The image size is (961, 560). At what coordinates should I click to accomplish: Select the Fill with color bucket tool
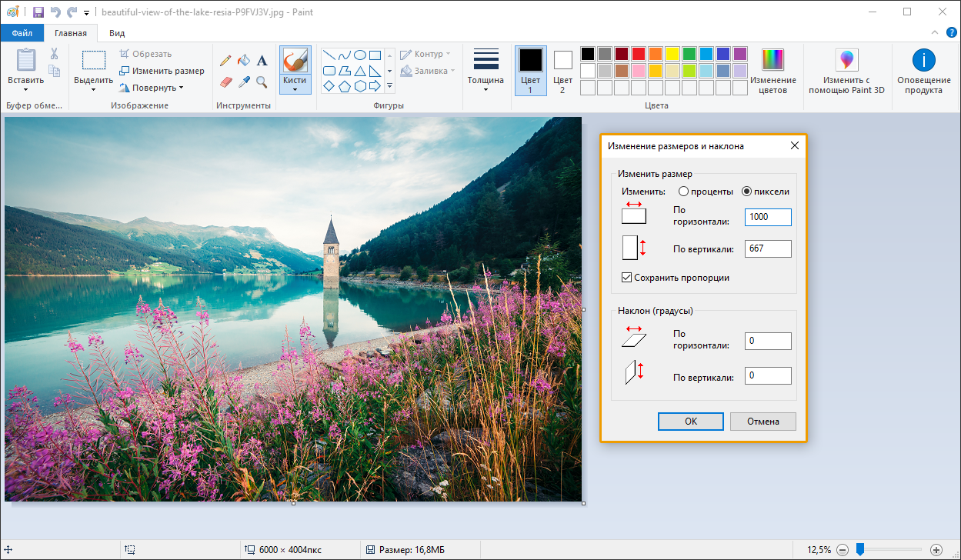[244, 60]
